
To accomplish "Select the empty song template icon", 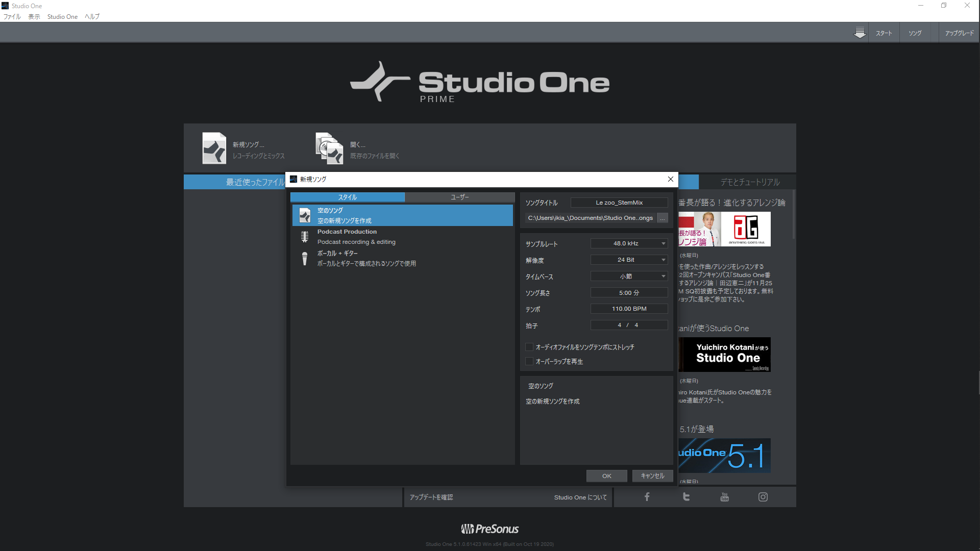I will click(305, 215).
